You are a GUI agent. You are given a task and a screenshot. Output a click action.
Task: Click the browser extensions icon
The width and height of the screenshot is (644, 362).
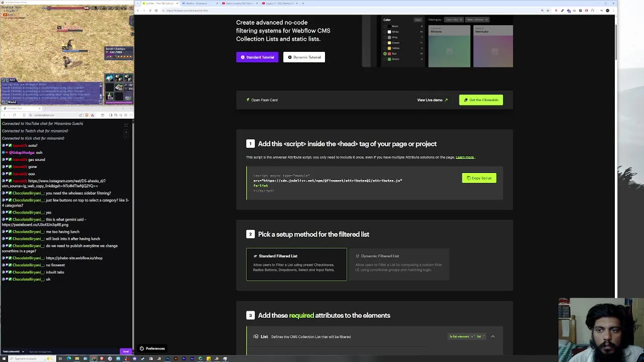(x=593, y=11)
